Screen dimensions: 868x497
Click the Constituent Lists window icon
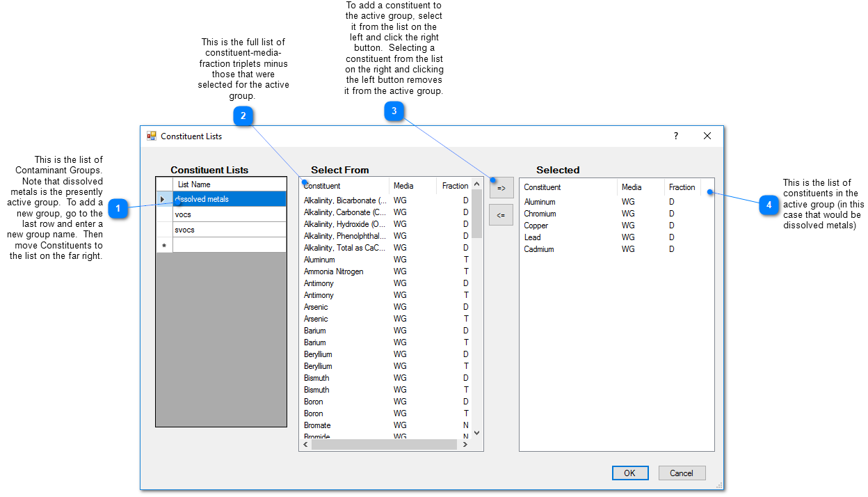click(x=151, y=136)
